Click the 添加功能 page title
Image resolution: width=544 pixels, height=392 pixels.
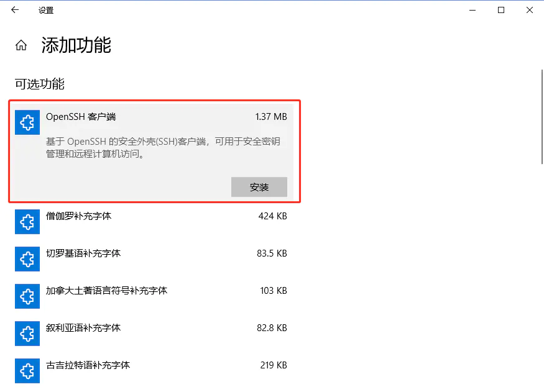click(x=76, y=45)
